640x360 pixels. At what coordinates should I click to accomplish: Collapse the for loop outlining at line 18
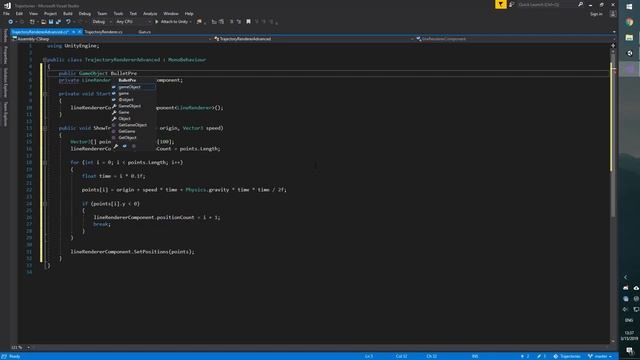[45, 162]
